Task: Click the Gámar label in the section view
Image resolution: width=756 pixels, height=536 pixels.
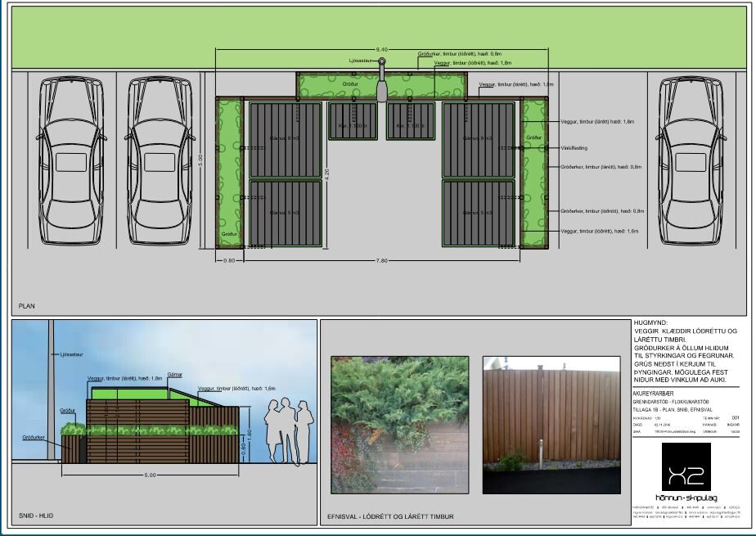Action: [x=174, y=373]
